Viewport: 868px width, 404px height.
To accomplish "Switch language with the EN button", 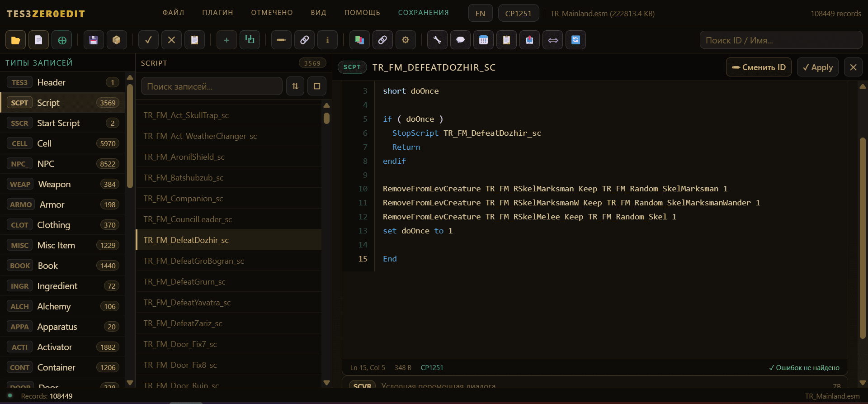I will [480, 14].
